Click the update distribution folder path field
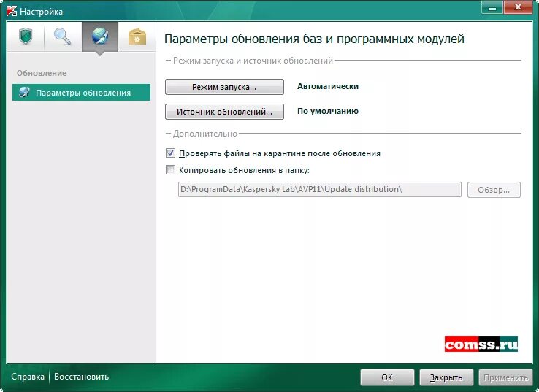The height and width of the screenshot is (392, 539). pos(320,190)
